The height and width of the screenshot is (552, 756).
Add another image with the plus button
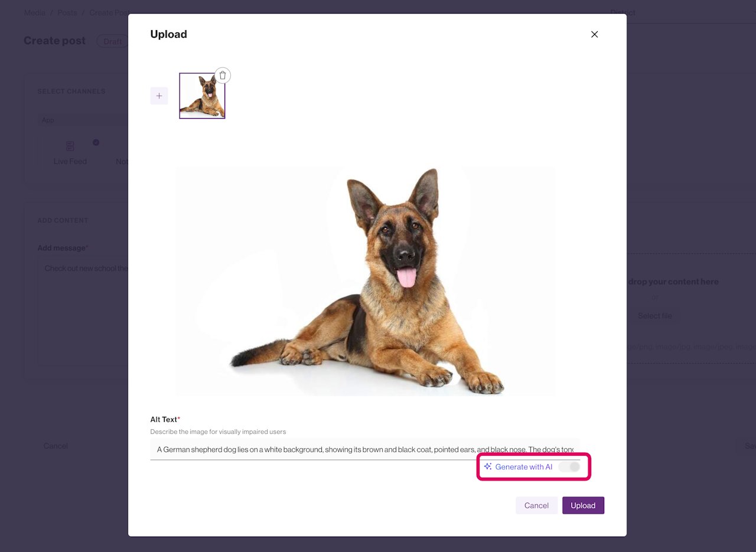159,96
